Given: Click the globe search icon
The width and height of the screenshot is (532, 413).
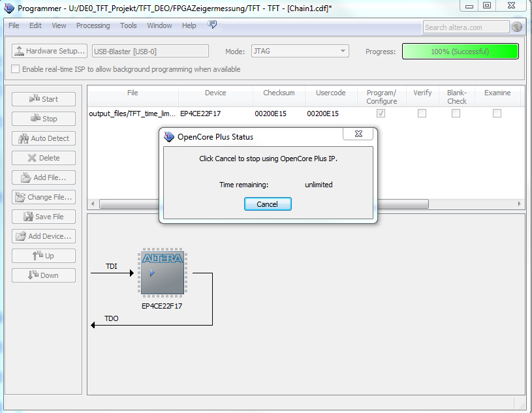Looking at the screenshot, I should (x=517, y=27).
